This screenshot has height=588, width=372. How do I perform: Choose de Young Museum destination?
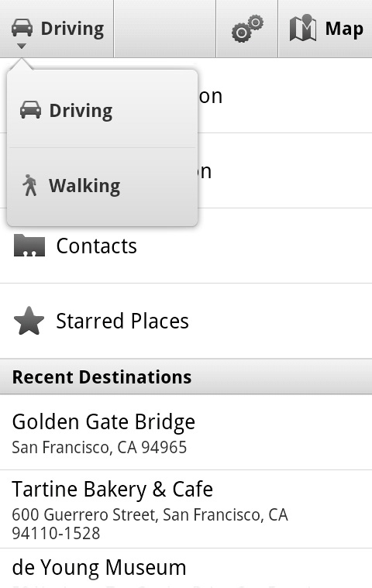pos(186,568)
